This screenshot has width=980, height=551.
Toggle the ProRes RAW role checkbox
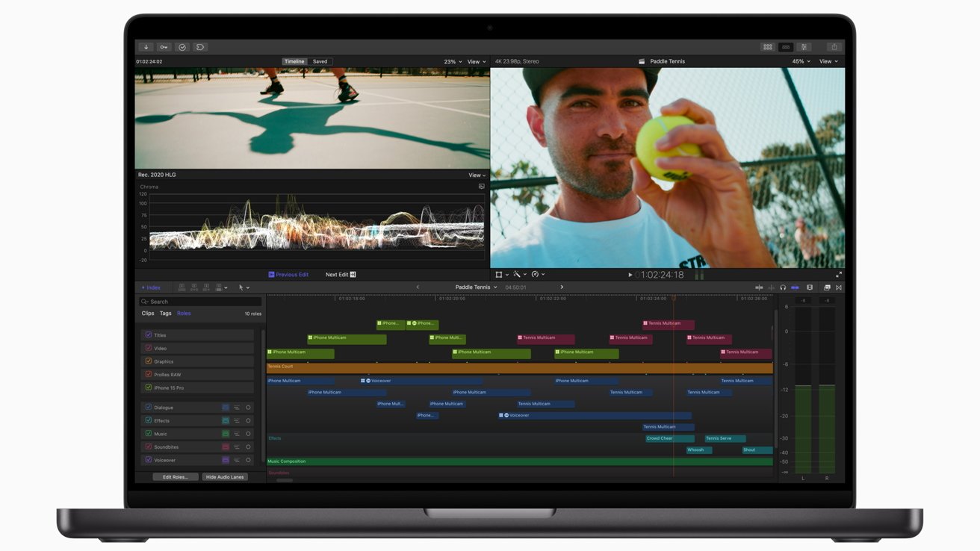point(149,375)
